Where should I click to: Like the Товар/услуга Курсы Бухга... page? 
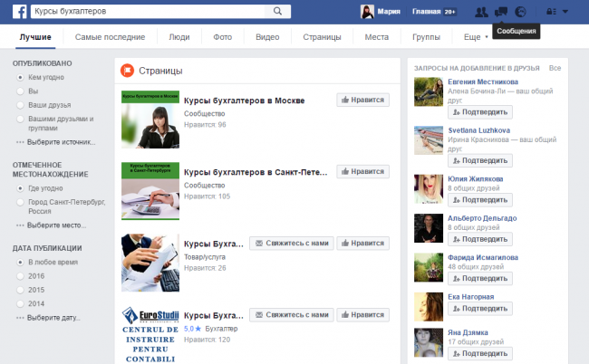tap(362, 244)
